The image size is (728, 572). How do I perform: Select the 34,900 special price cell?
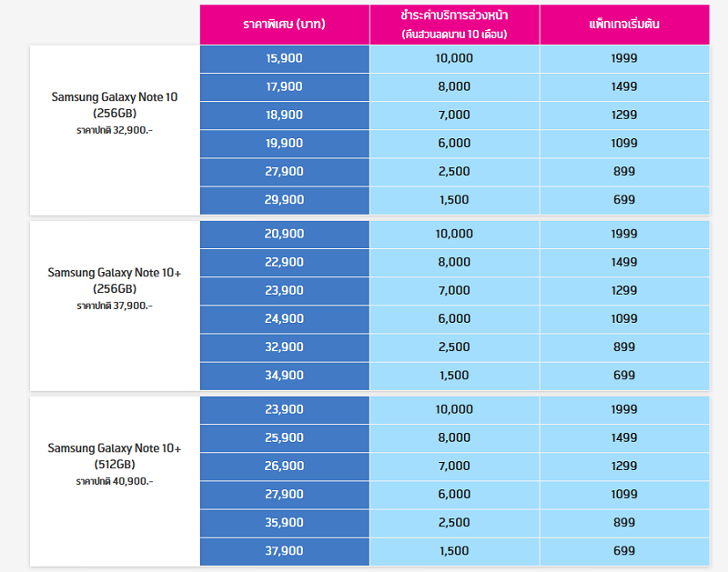tap(285, 376)
